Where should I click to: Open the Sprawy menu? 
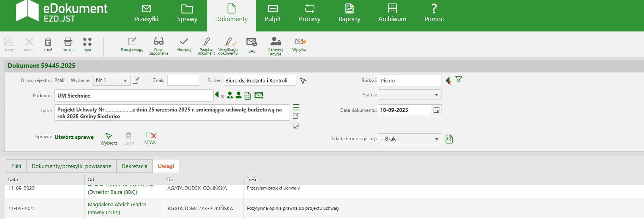[x=187, y=13]
